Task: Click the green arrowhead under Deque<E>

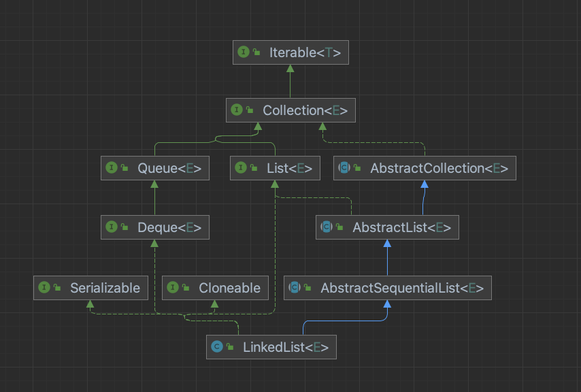Action: (x=154, y=244)
